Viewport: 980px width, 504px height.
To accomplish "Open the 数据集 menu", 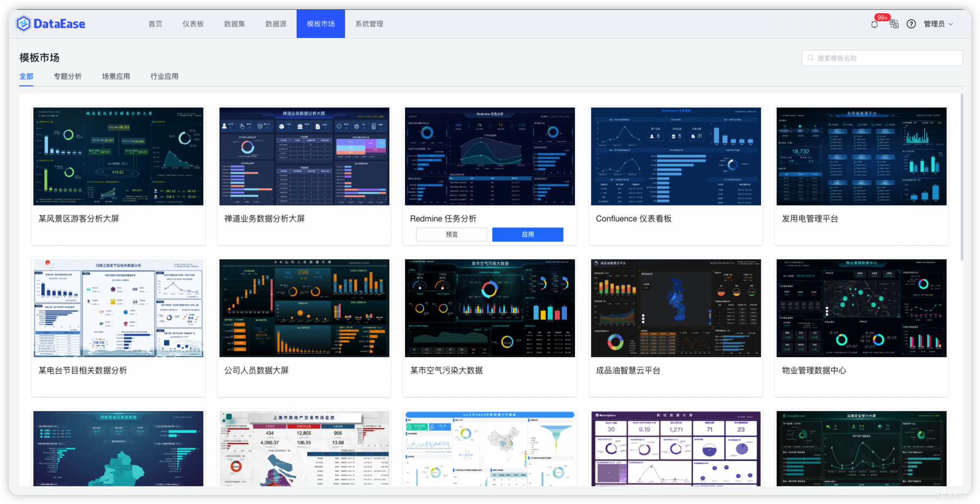I will (x=234, y=24).
